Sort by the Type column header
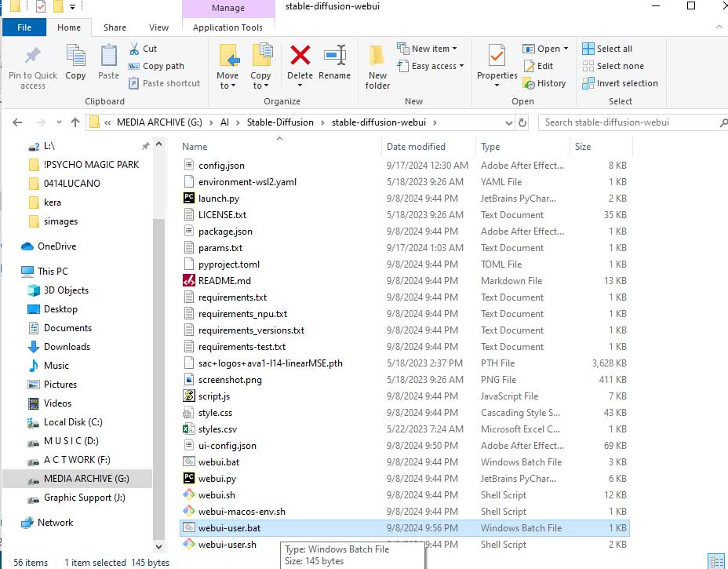The image size is (728, 569). (x=522, y=146)
